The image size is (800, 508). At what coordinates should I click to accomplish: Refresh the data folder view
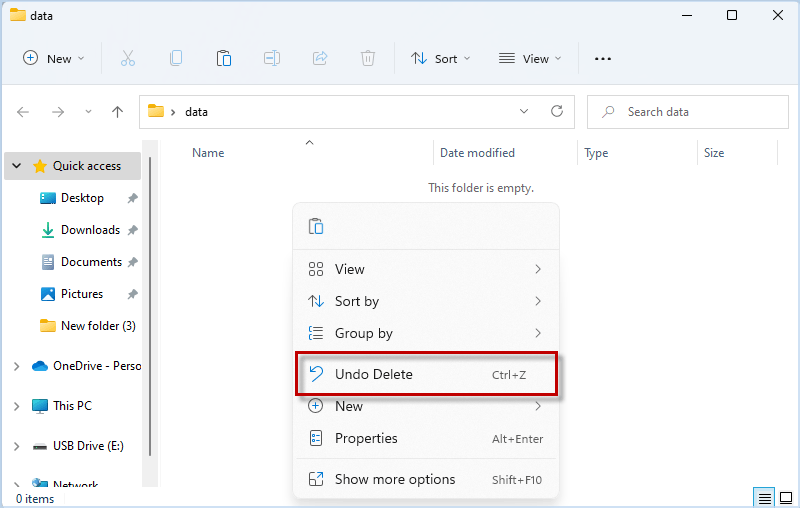[x=557, y=111]
